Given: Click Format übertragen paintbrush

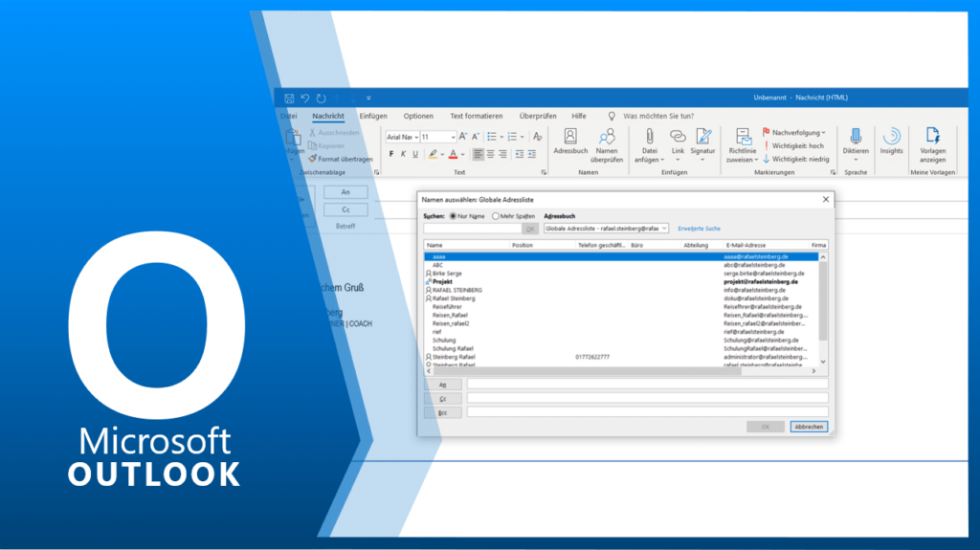Looking at the screenshot, I should tap(340, 159).
